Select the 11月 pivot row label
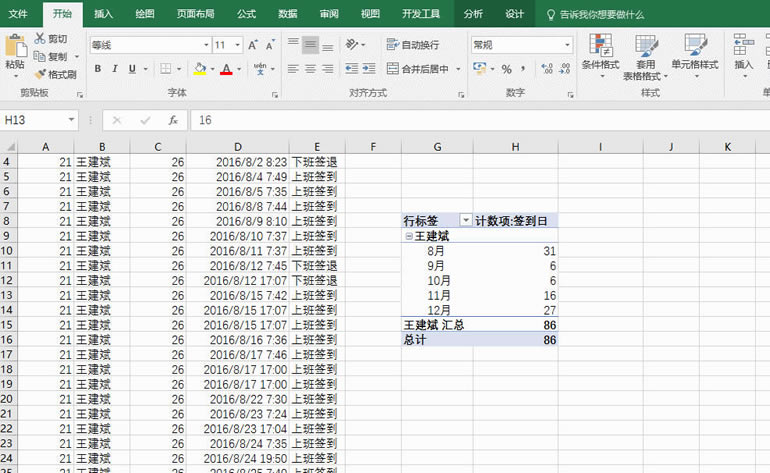 (439, 296)
